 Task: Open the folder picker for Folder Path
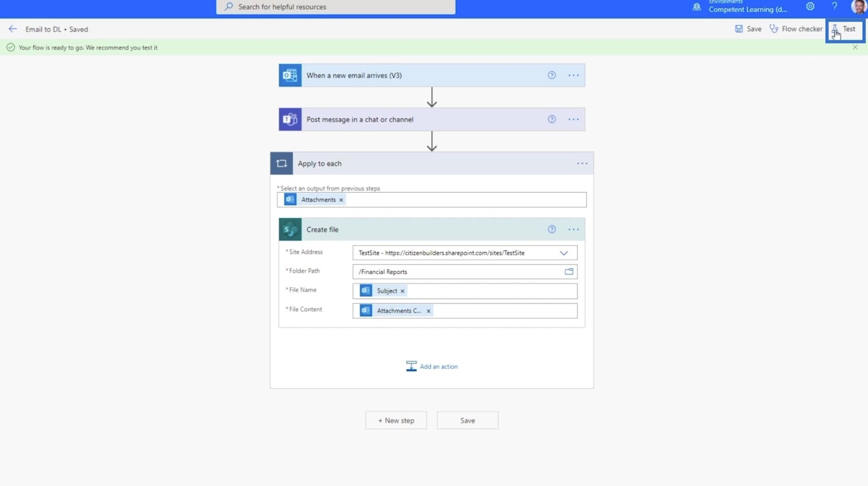[569, 272]
